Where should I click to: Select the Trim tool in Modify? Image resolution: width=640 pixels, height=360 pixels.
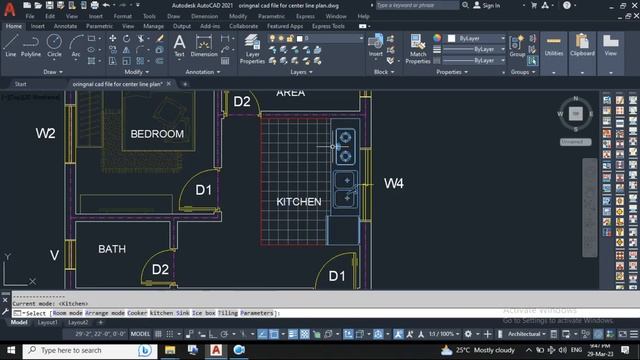[x=141, y=38]
